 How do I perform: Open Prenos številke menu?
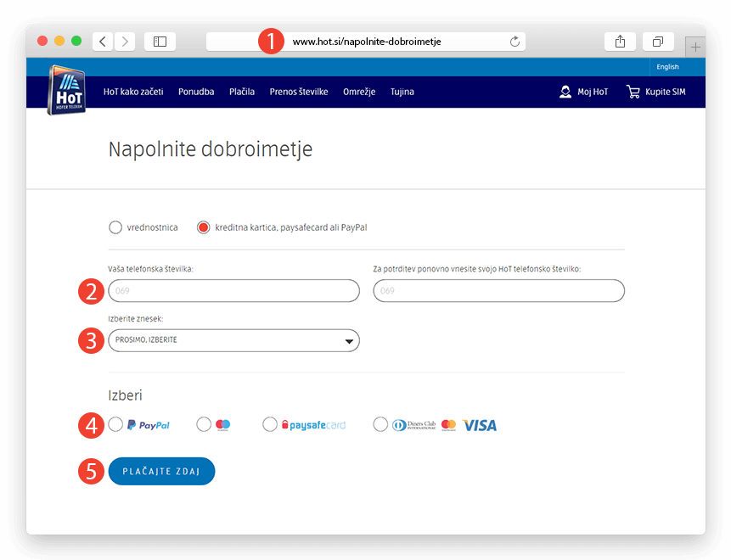(299, 92)
